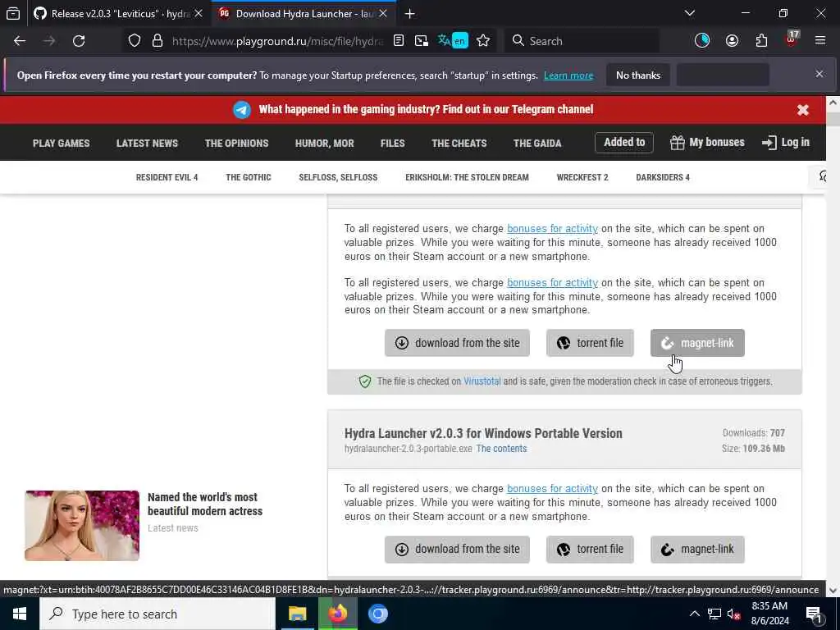Open picture-in-picture icon in address bar

pyautogui.click(x=422, y=41)
